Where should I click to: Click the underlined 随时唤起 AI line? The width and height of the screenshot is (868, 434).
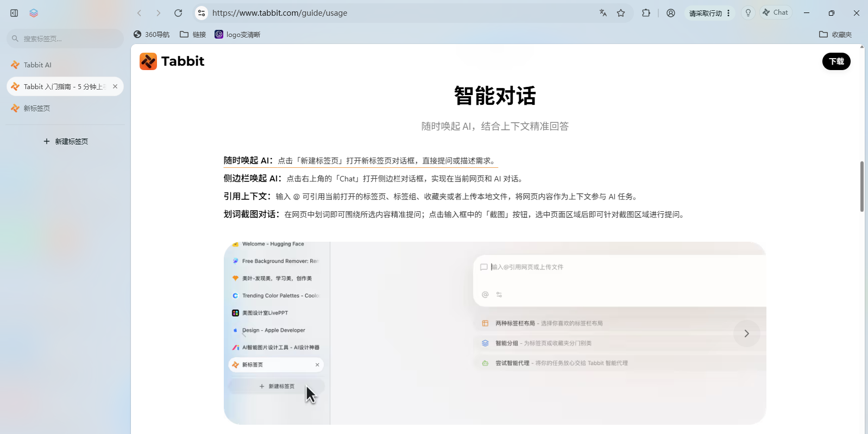click(x=361, y=161)
